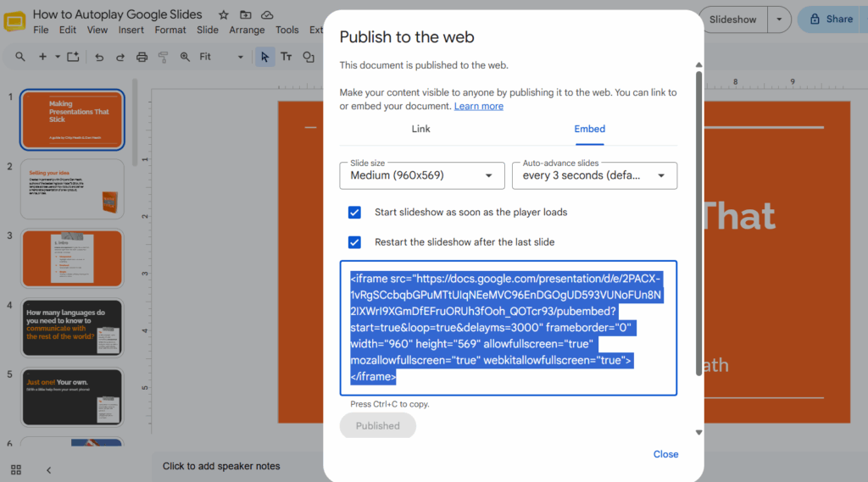The image size is (868, 482).
Task: Click to add speaker notes area
Action: tap(221, 467)
